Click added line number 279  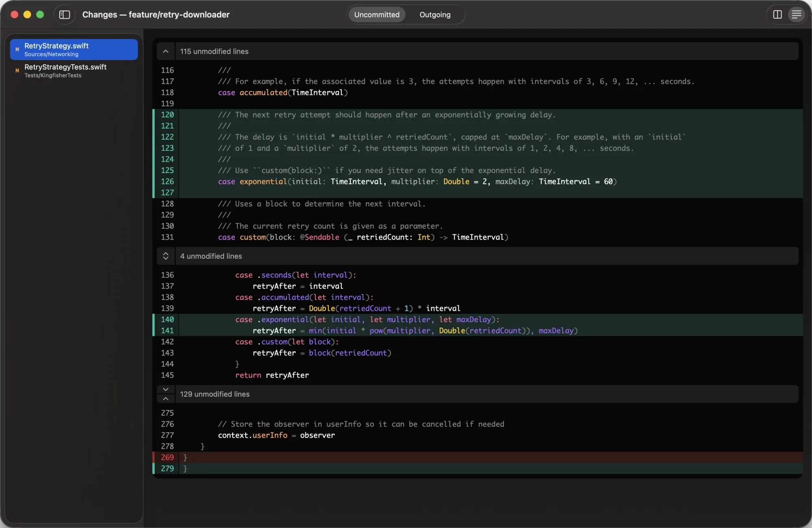click(x=167, y=469)
